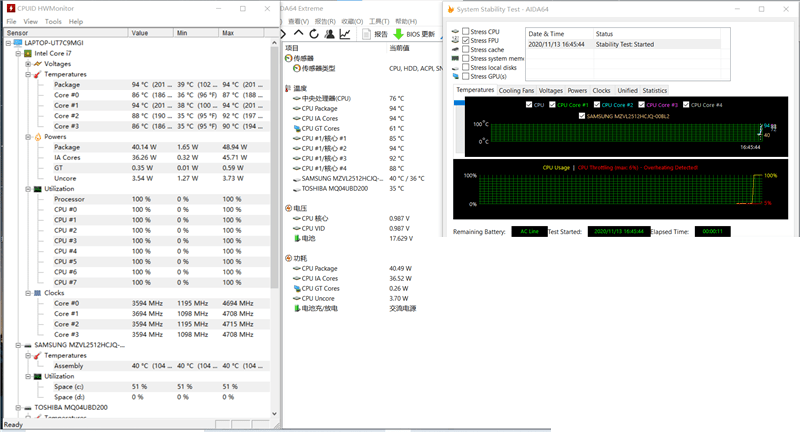This screenshot has height=432, width=800.
Task: Click the 电池 battery icon in voltage list
Action: point(296,238)
